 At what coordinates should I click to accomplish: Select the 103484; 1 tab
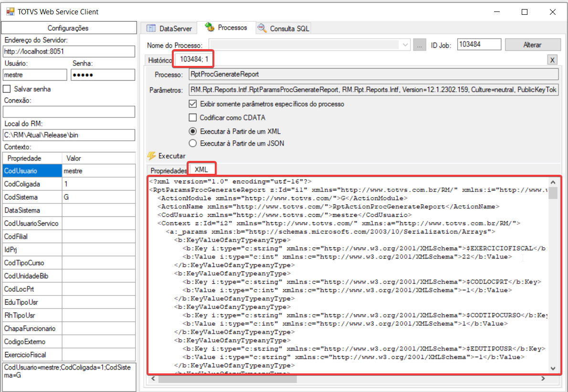[x=194, y=59]
